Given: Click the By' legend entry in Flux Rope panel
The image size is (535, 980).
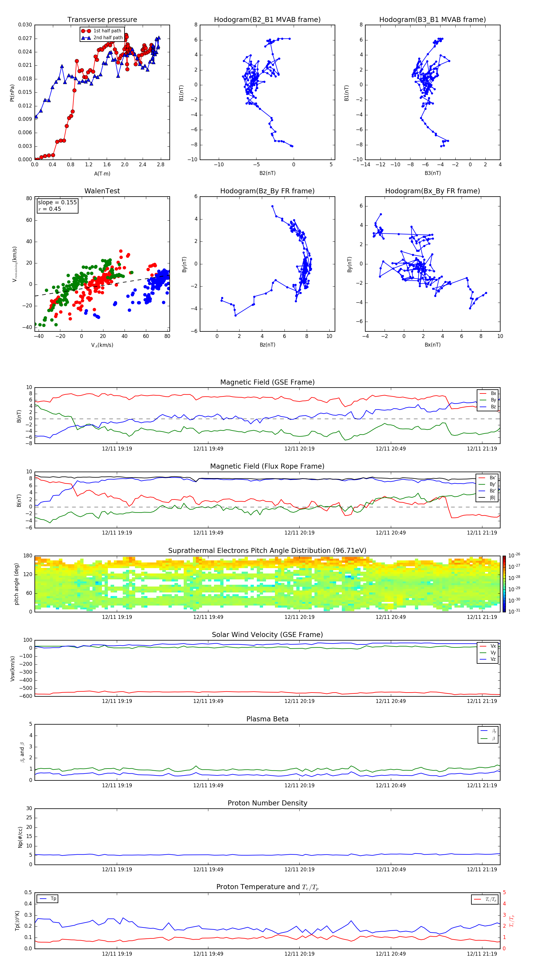Looking at the screenshot, I should click(x=487, y=484).
